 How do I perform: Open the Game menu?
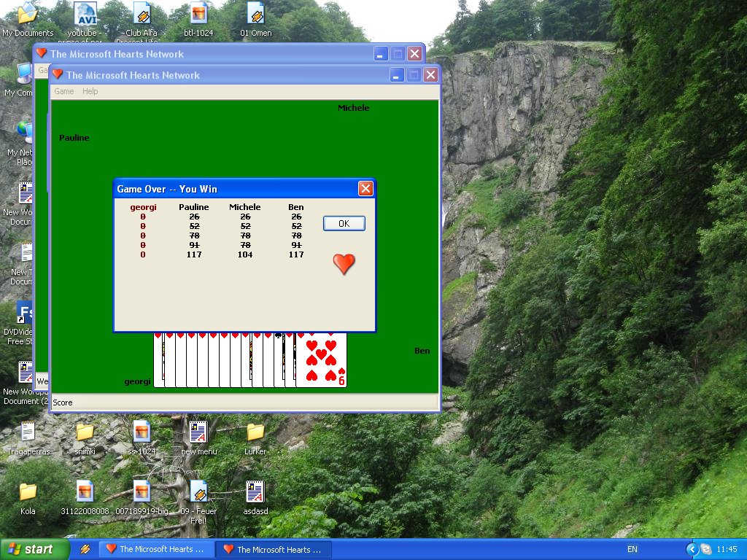point(64,91)
